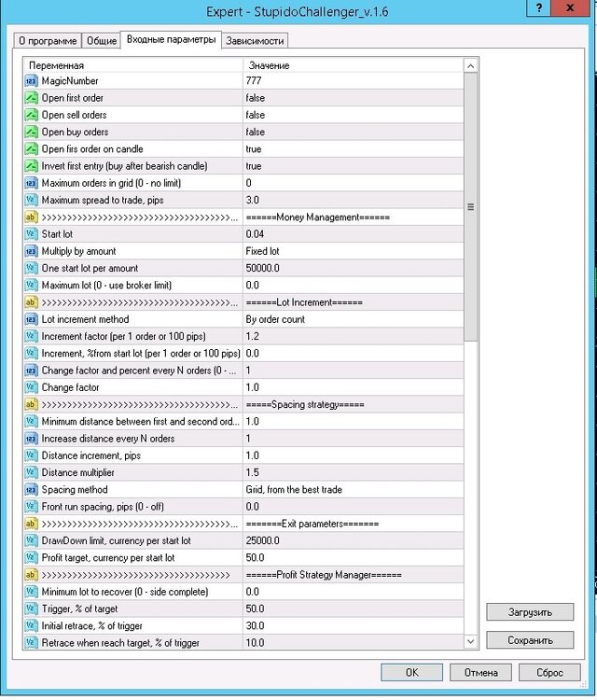Click the Distance multiplier value 1.5
597x700 pixels.
[x=252, y=472]
